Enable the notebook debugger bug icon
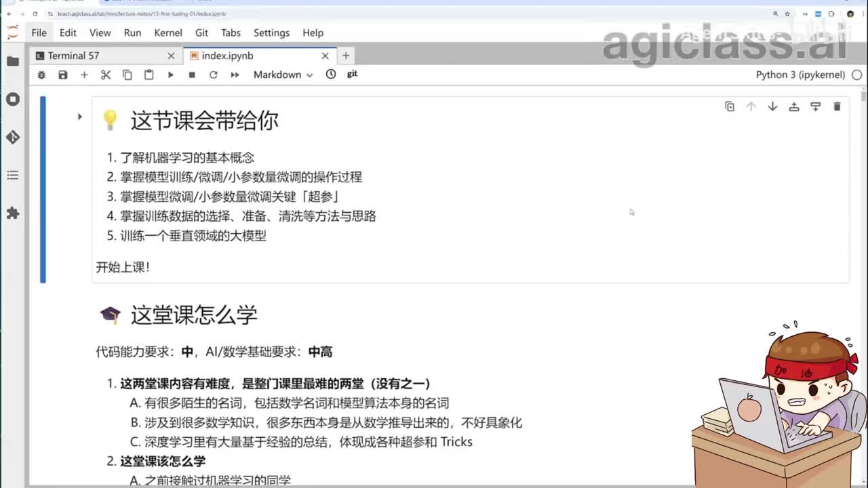The image size is (868, 488). [41, 75]
